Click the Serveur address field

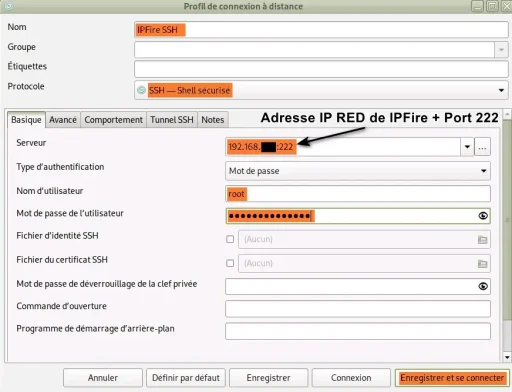[x=343, y=147]
